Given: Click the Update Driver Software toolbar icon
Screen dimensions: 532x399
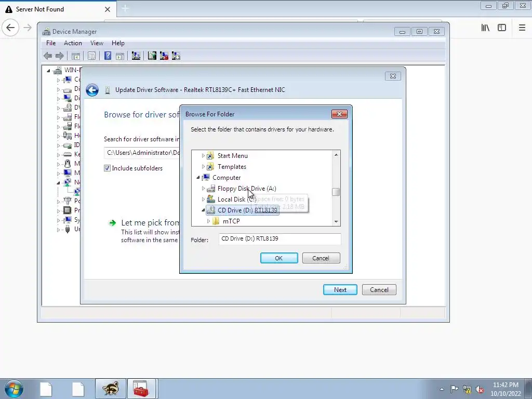Looking at the screenshot, I should click(152, 56).
